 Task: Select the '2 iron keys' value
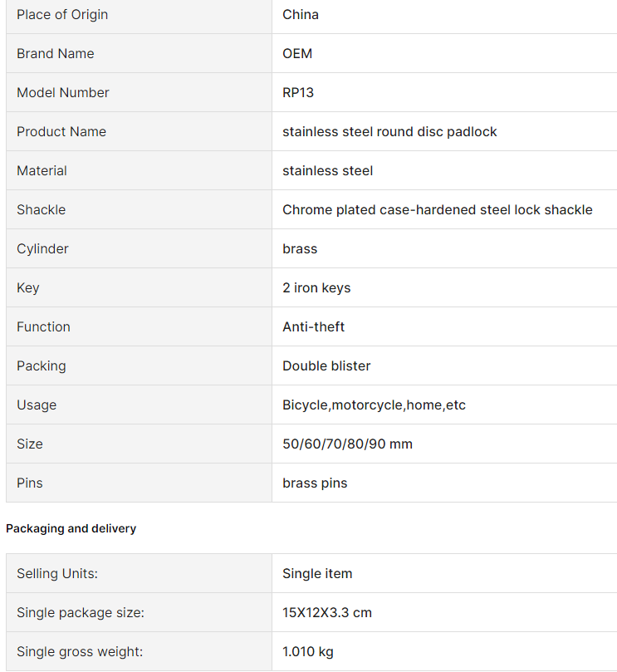[x=316, y=288]
